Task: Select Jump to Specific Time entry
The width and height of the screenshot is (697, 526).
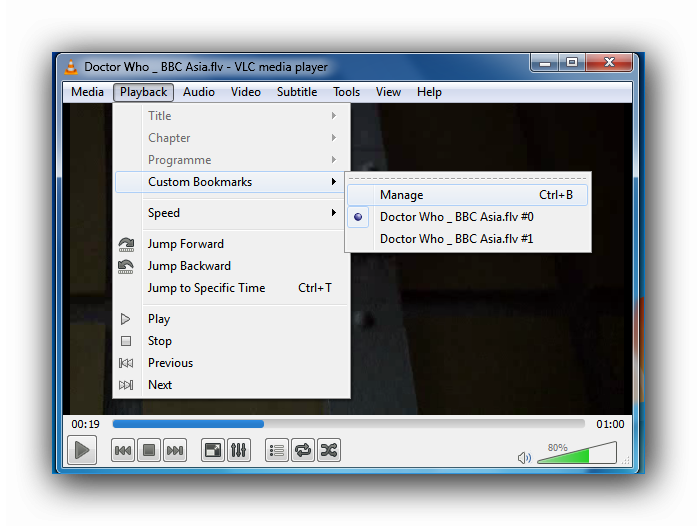Action: [231, 288]
